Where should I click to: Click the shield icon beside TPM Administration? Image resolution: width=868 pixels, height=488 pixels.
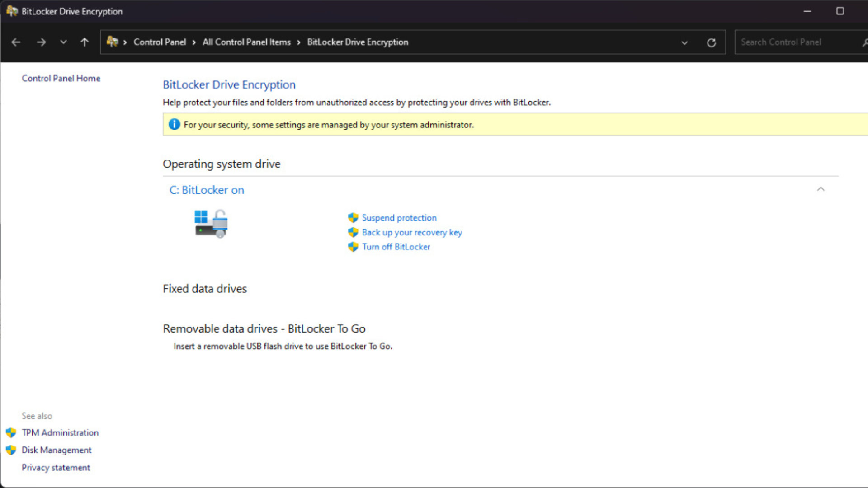tap(11, 432)
